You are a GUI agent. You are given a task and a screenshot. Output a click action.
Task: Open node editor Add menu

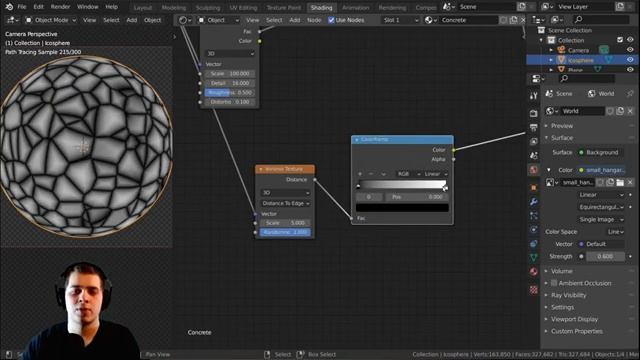(x=295, y=20)
